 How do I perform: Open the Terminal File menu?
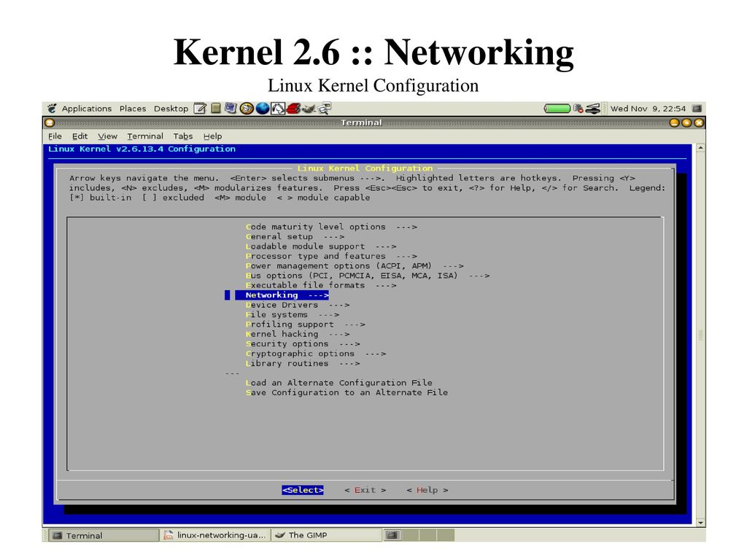pos(55,136)
